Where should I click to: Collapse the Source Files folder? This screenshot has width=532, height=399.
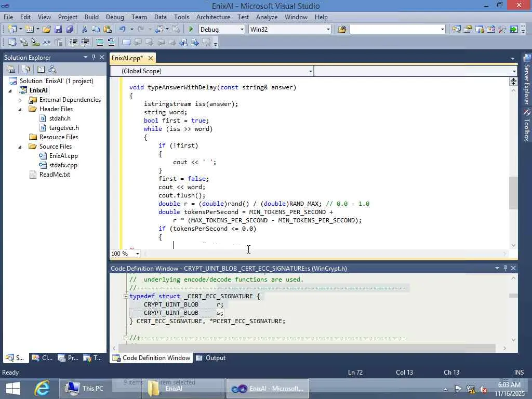(x=20, y=147)
